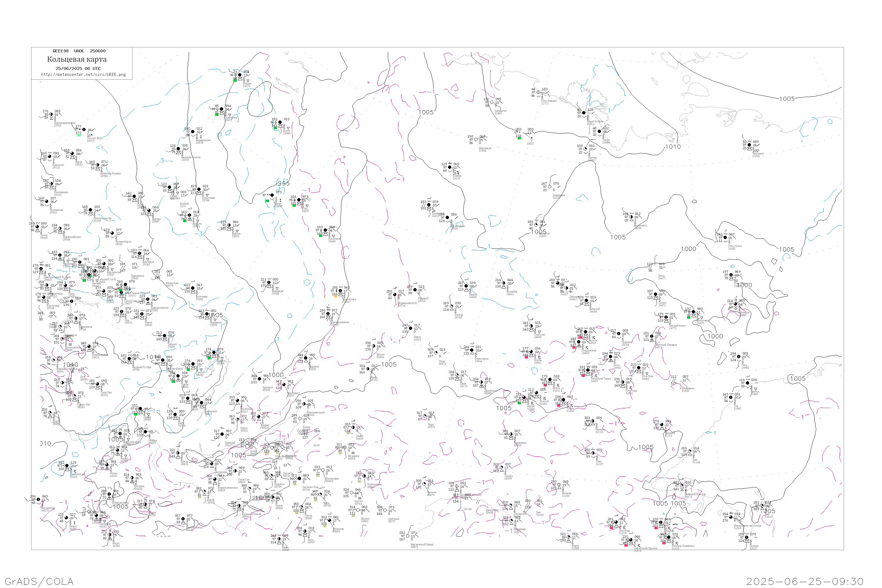Image resolution: width=882 pixels, height=588 pixels.
Task: Click the station circle at Усть-Мома
Action: point(725,237)
